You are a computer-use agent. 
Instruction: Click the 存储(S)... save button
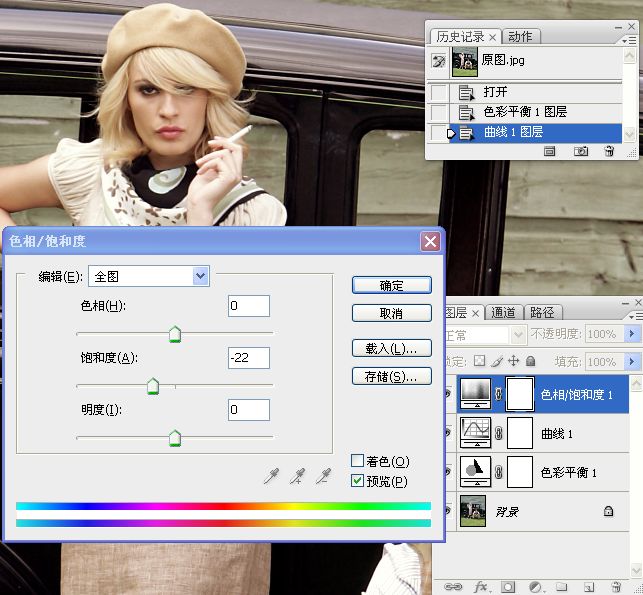tap(392, 376)
